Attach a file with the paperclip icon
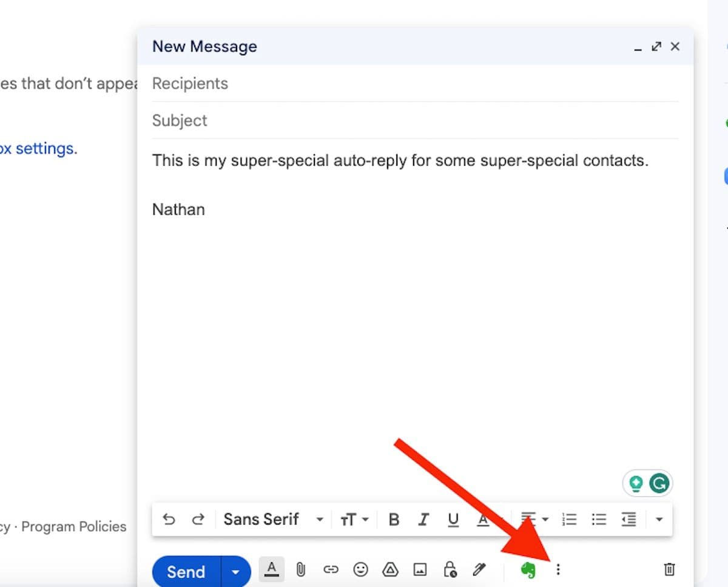This screenshot has height=587, width=728. tap(300, 569)
